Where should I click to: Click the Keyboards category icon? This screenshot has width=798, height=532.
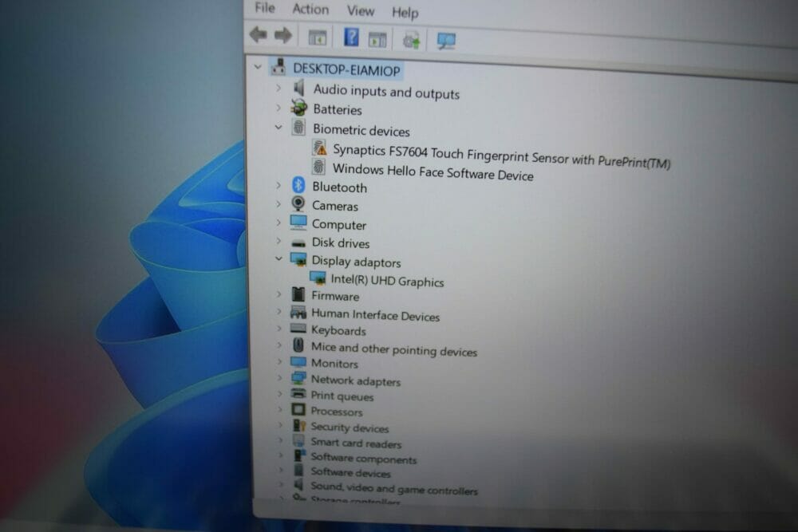pyautogui.click(x=298, y=329)
